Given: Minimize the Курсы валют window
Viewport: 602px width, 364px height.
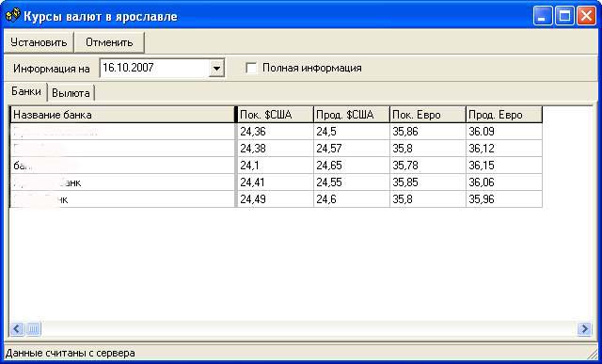Looking at the screenshot, I should click(x=543, y=16).
